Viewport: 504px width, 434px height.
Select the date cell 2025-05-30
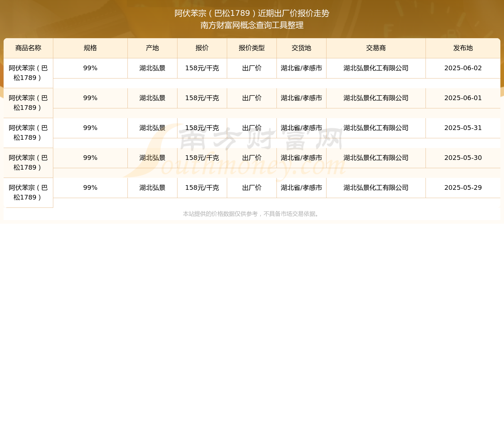(463, 158)
